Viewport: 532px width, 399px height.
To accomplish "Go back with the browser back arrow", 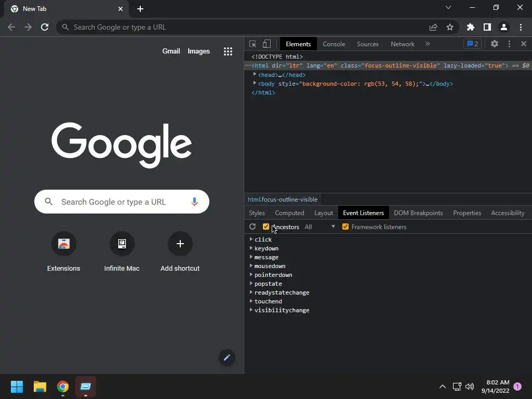I will pyautogui.click(x=11, y=27).
